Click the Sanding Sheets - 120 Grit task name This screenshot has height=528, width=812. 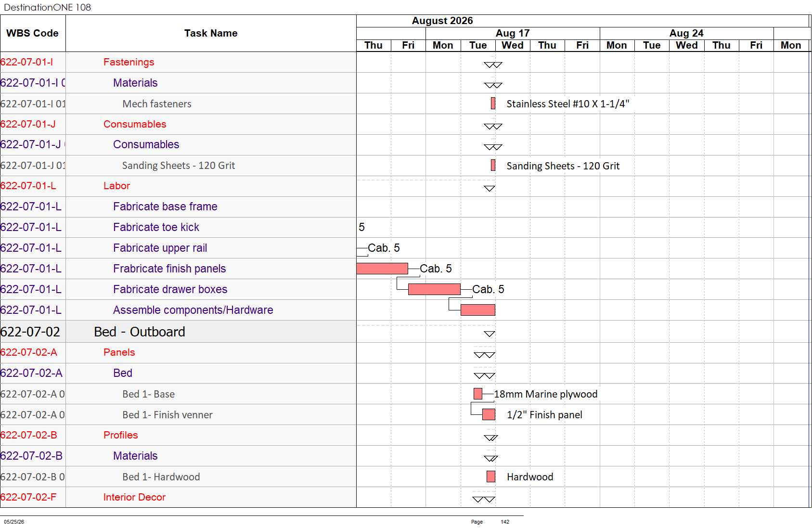179,166
